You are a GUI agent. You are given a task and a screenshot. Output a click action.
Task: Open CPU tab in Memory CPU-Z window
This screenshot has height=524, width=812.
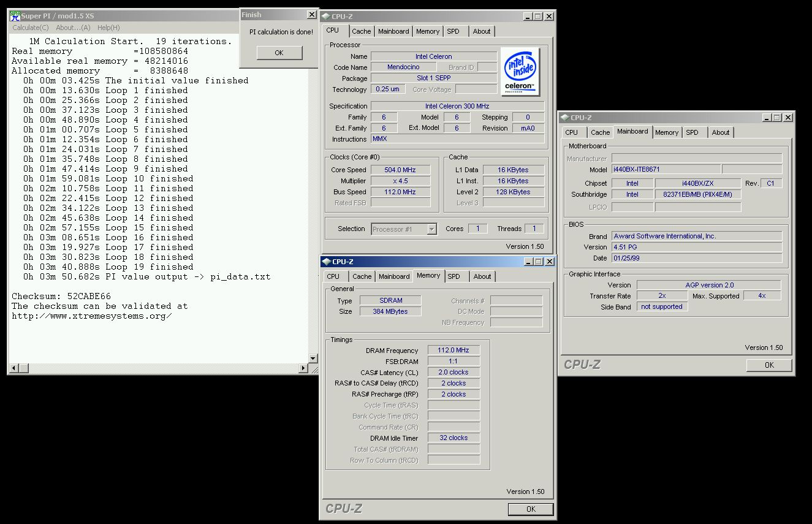pyautogui.click(x=333, y=276)
